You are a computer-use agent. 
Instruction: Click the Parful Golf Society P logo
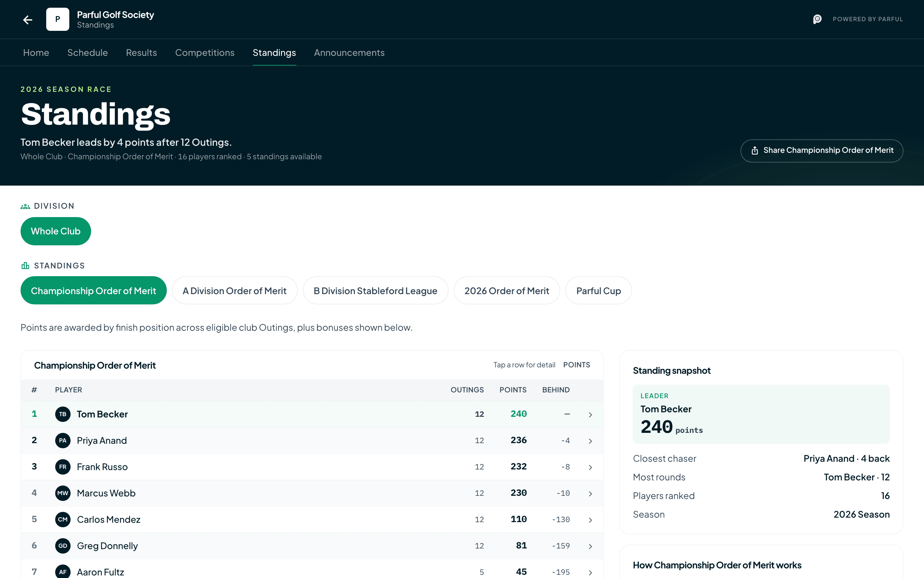pyautogui.click(x=58, y=19)
